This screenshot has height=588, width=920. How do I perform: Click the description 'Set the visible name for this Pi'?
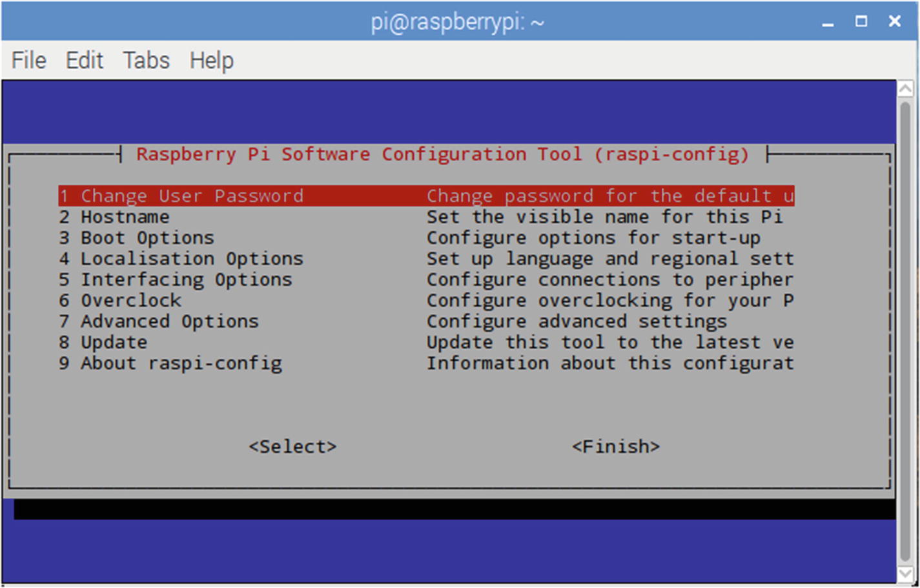(x=604, y=217)
